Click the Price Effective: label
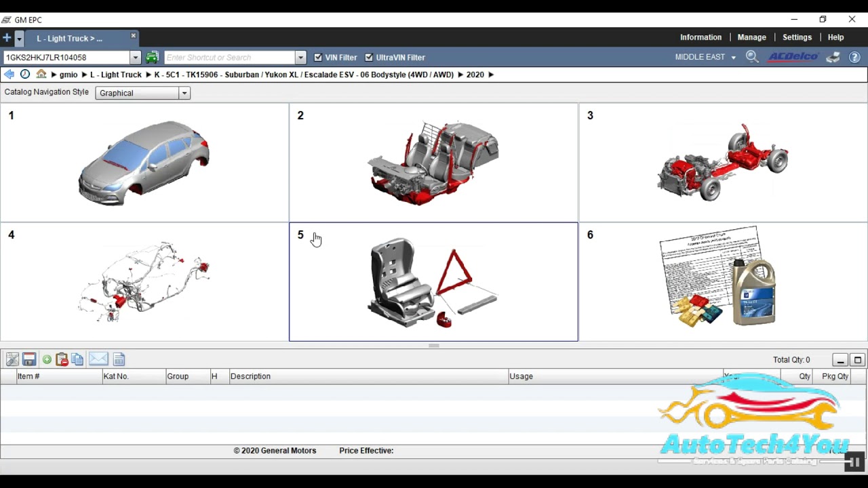The image size is (868, 488). 366,451
